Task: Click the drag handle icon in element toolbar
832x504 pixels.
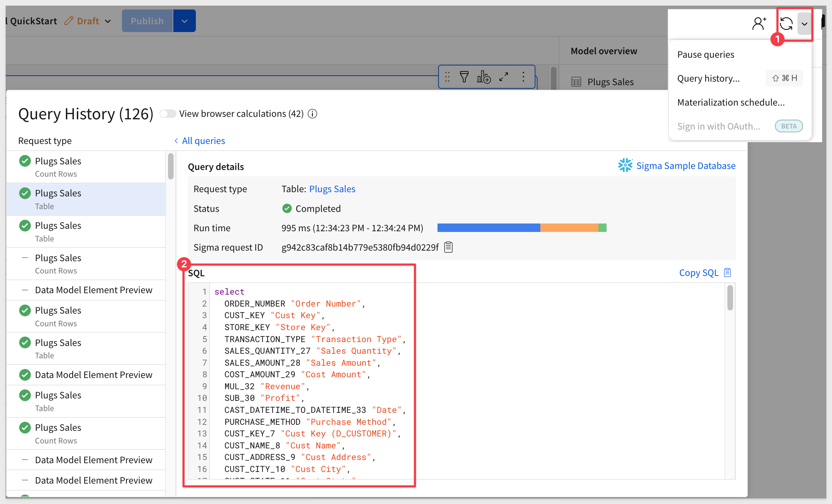Action: click(x=447, y=77)
